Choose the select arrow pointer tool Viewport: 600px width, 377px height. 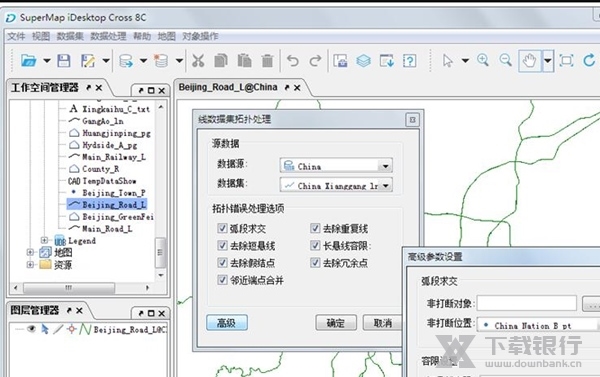(x=447, y=60)
